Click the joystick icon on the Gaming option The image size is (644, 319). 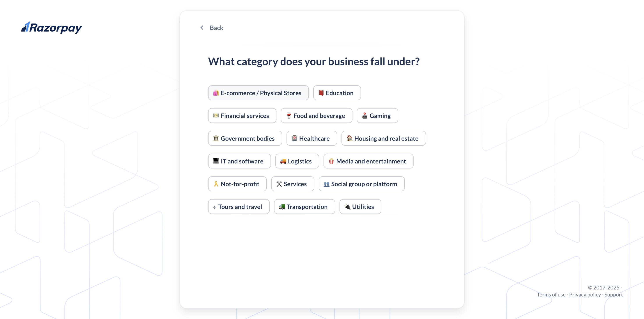click(x=364, y=115)
